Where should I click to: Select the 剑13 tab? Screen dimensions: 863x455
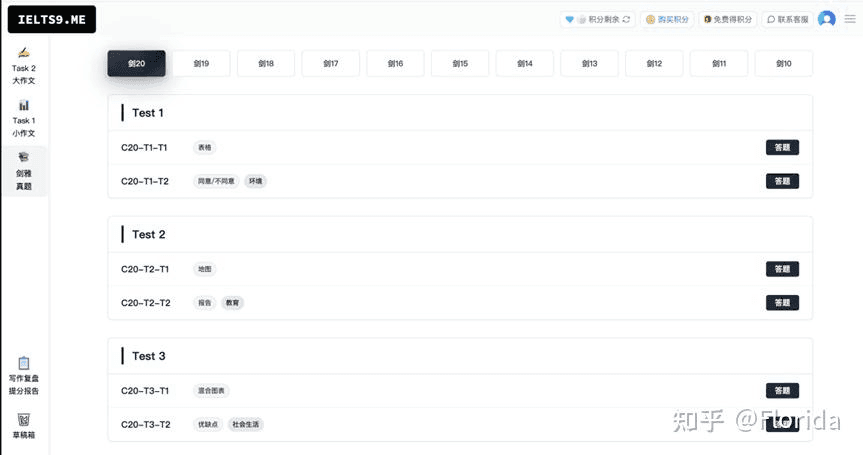pos(589,64)
